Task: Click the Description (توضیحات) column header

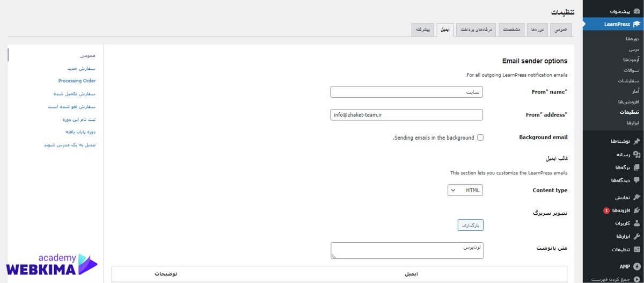Action: pos(166,274)
